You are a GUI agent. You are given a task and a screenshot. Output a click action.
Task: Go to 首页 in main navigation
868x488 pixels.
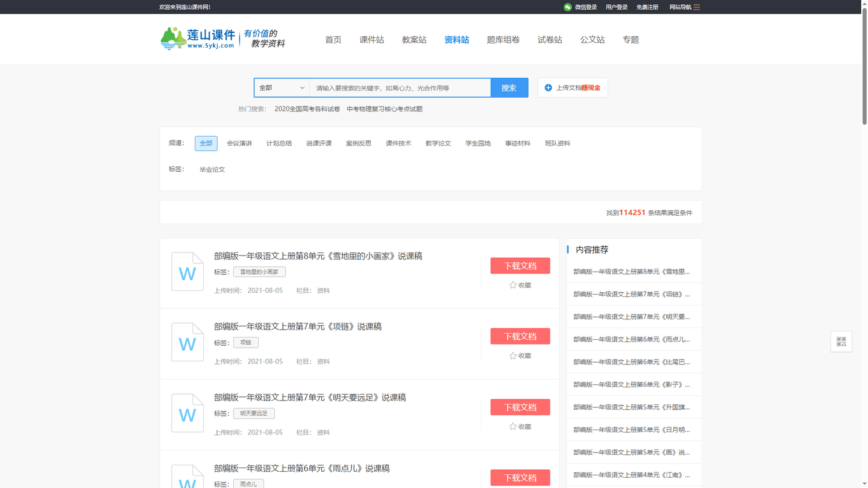(x=333, y=40)
